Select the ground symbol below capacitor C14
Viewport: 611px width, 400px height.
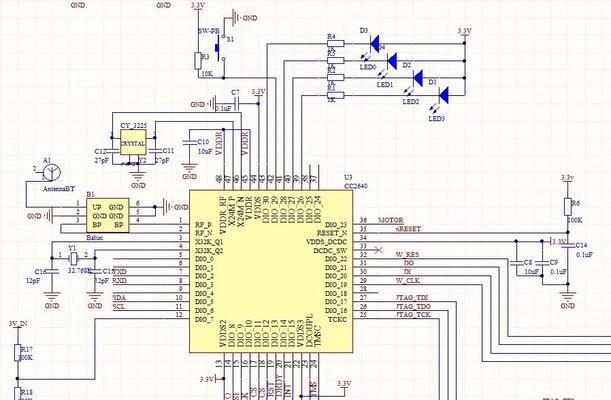pos(568,297)
